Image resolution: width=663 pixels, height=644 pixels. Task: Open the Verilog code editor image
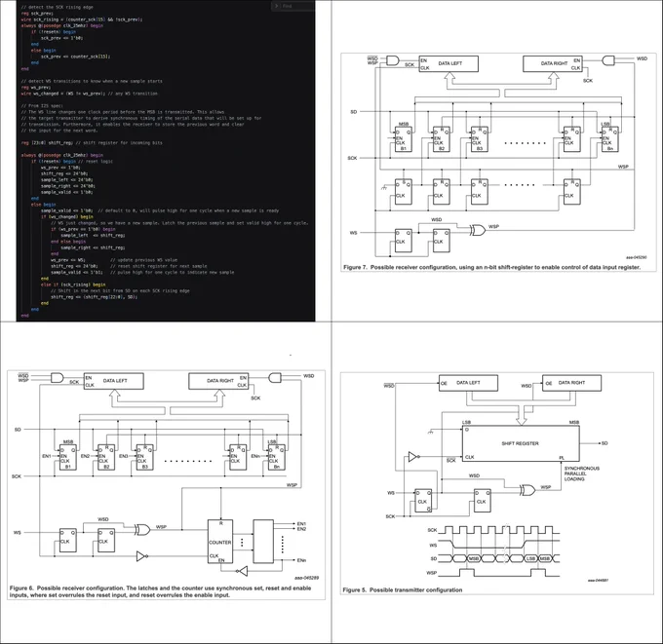click(166, 161)
